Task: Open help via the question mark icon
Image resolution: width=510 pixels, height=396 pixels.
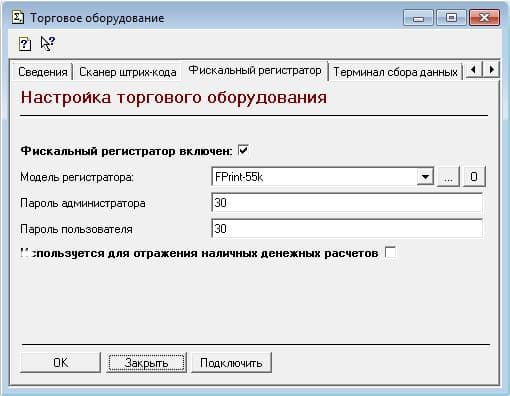Action: tap(25, 44)
